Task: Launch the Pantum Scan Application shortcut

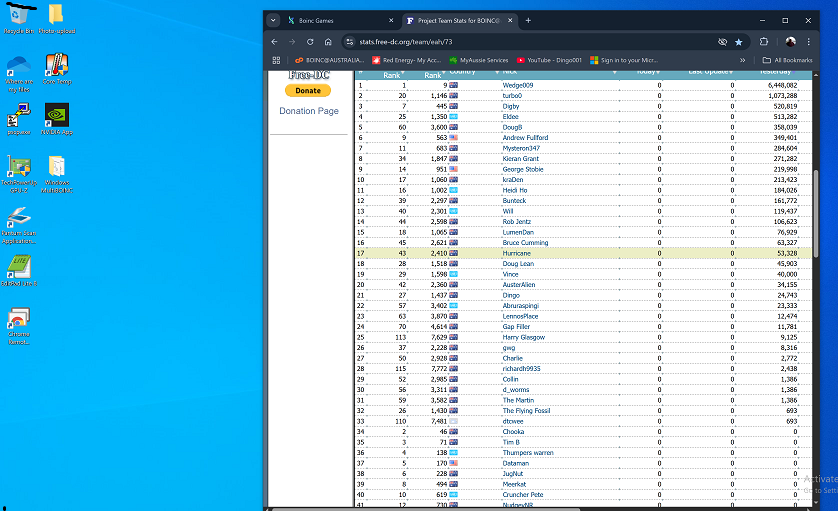Action: pos(19,225)
